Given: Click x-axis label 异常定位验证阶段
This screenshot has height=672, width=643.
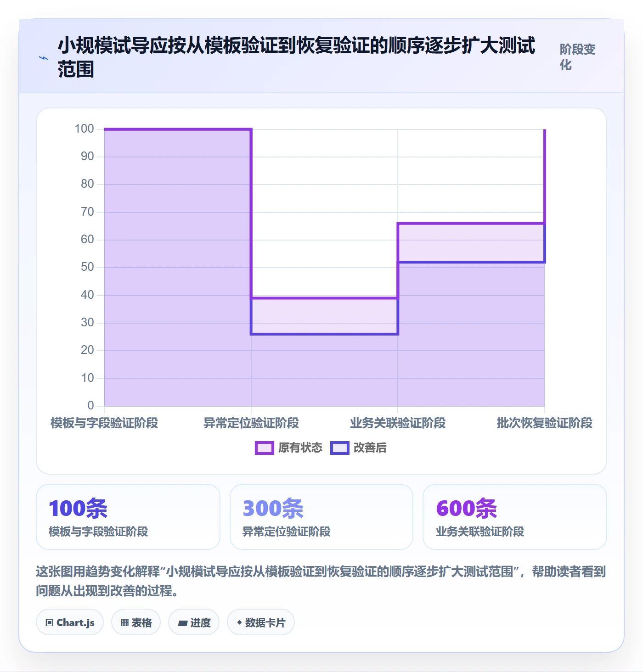Looking at the screenshot, I should point(251,423).
